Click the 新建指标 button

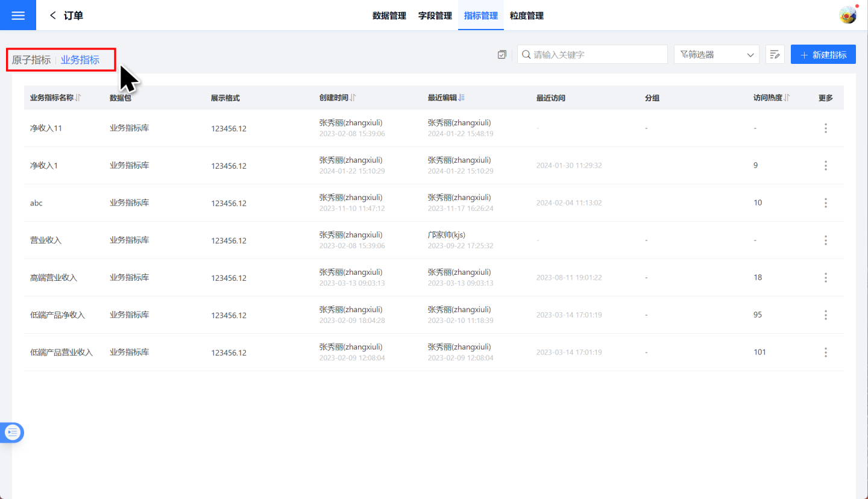pyautogui.click(x=823, y=55)
